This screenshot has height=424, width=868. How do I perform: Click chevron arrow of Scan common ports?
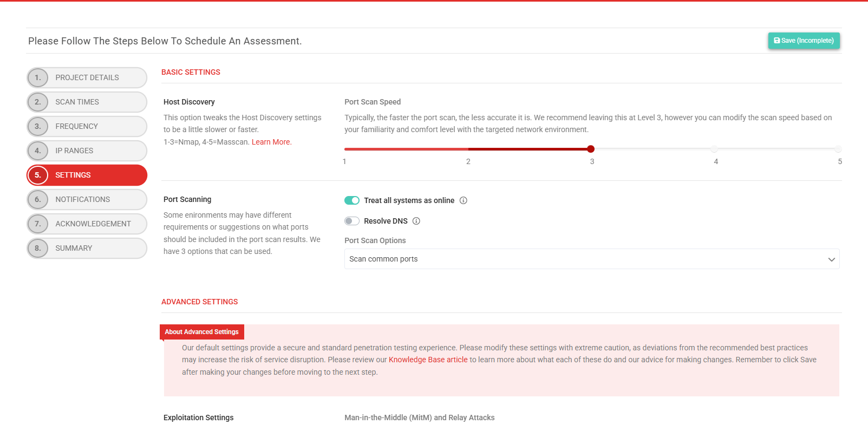pyautogui.click(x=831, y=259)
